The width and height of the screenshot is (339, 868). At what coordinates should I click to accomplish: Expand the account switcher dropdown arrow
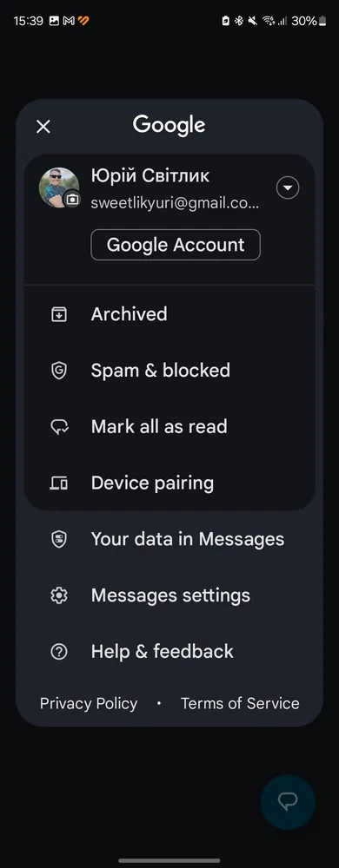point(288,188)
